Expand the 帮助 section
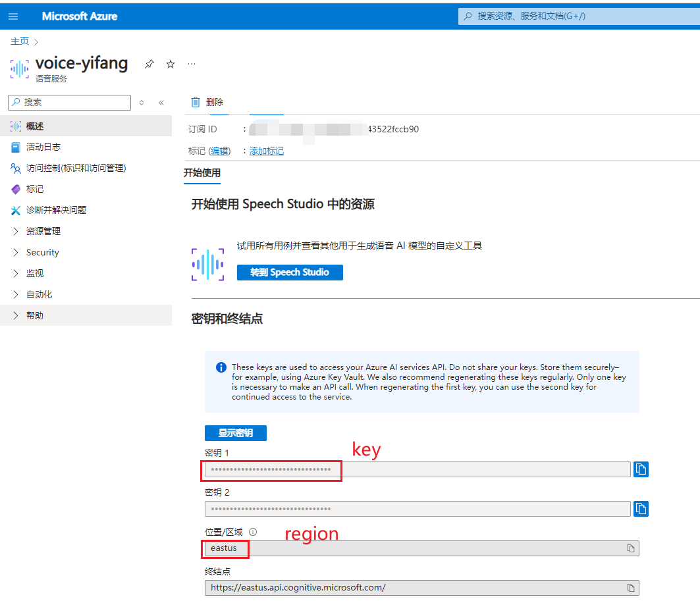This screenshot has width=700, height=603. (86, 315)
